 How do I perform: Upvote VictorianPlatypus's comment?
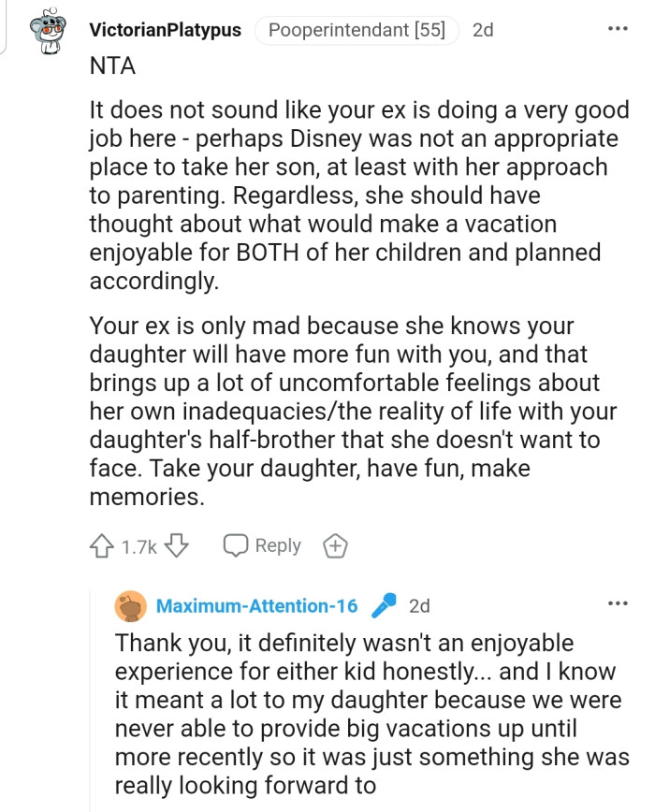pos(101,546)
